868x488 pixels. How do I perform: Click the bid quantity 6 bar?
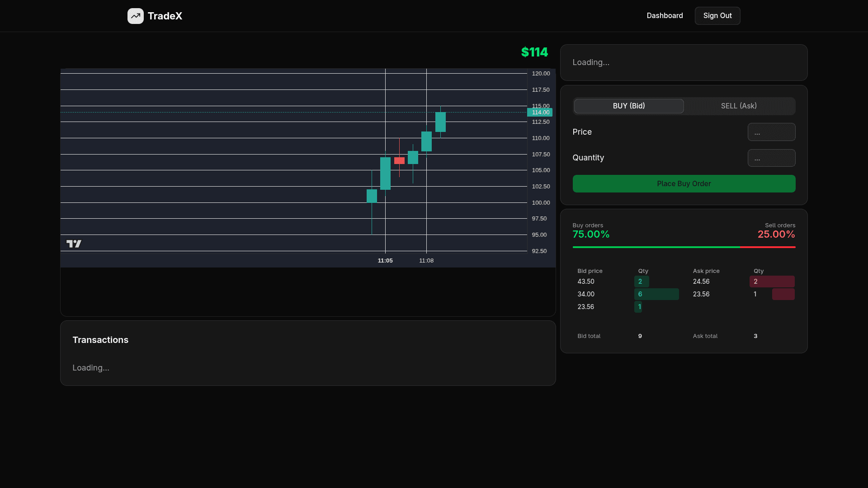pyautogui.click(x=656, y=294)
